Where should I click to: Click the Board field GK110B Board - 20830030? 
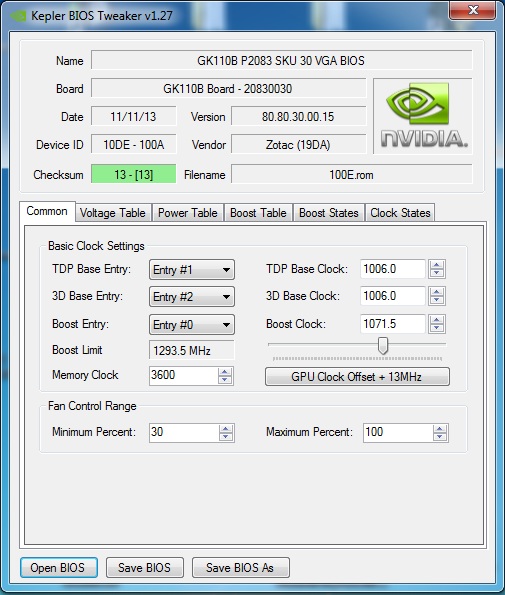[228, 88]
